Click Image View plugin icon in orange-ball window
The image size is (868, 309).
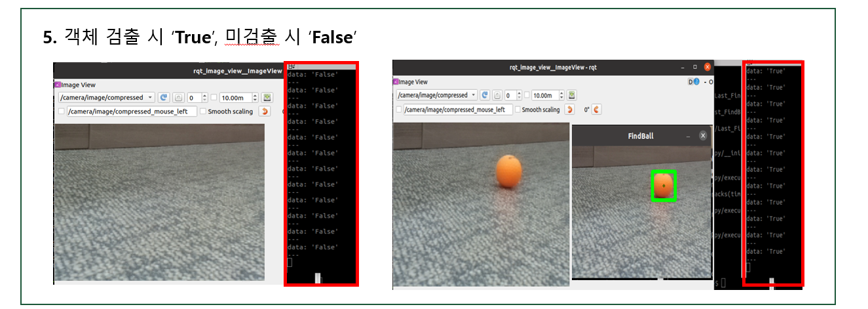[395, 82]
